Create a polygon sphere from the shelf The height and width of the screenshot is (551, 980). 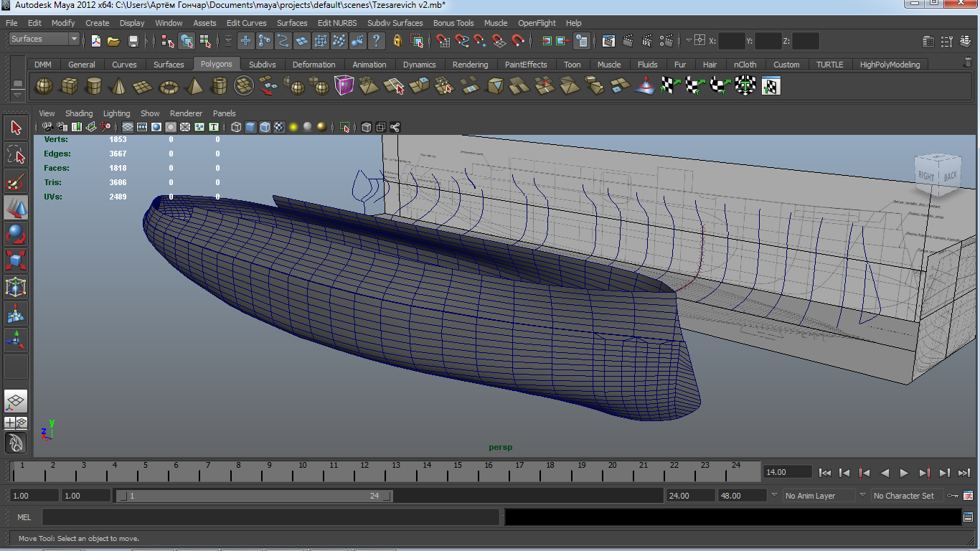tap(44, 87)
